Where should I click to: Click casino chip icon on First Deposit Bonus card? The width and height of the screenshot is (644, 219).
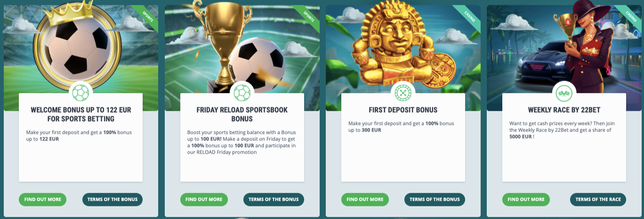(403, 93)
